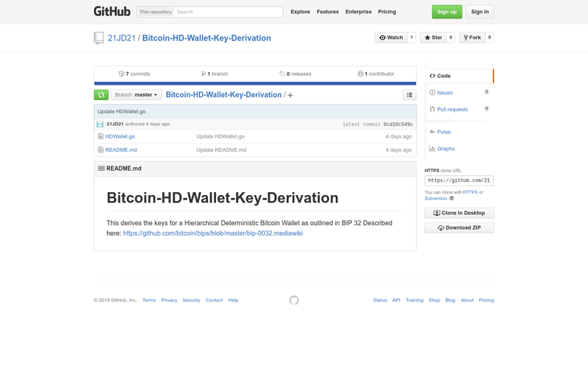The height and width of the screenshot is (368, 588).
Task: View the 7 commits history
Action: click(x=135, y=74)
